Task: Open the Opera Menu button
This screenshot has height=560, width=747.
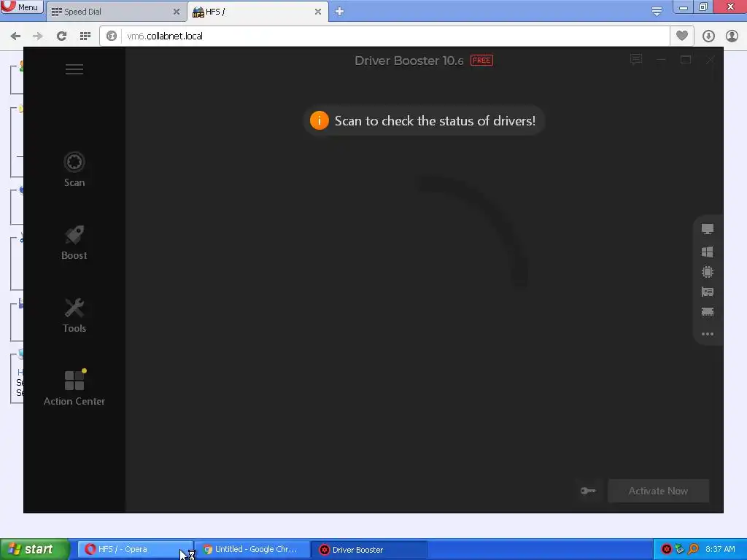Action: pos(21,7)
